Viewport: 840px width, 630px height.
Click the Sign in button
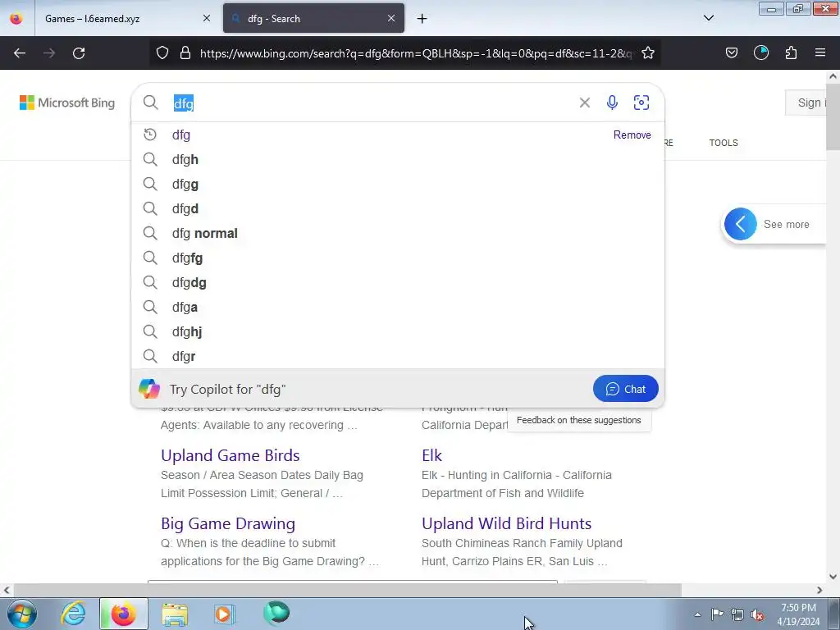(x=806, y=103)
